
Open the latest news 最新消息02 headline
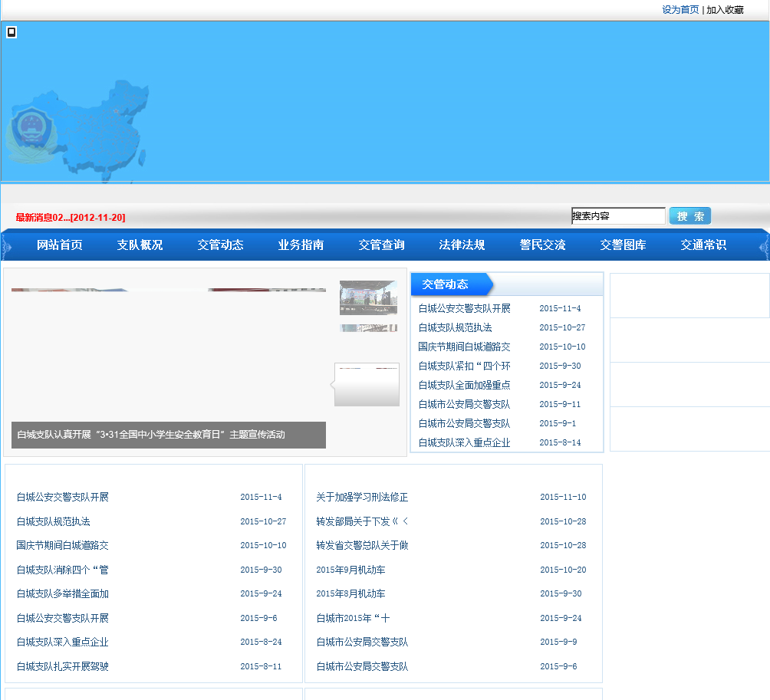[71, 218]
